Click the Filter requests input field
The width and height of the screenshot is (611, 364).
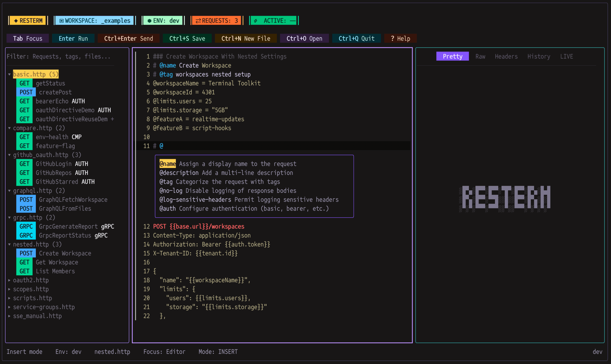coord(59,57)
